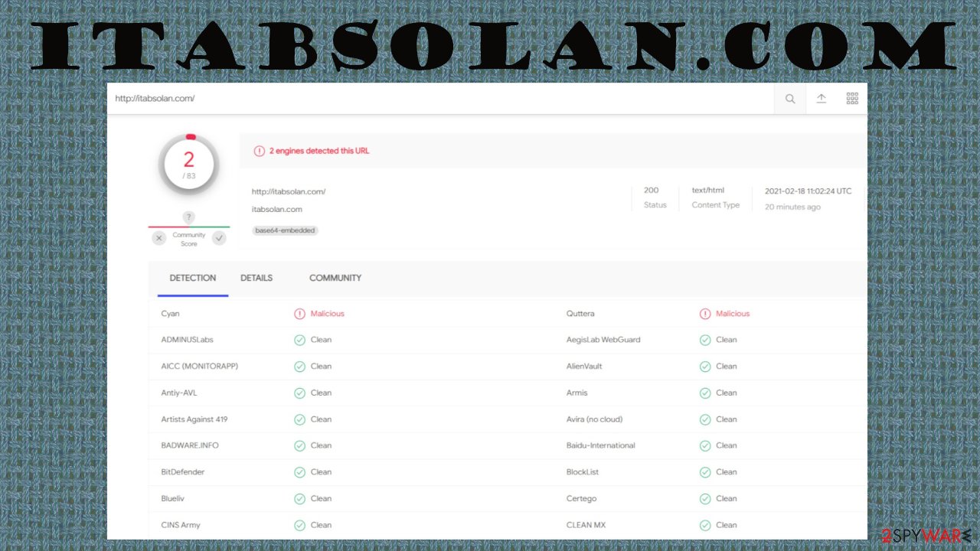
Task: Click Cyan's malicious warning icon
Action: click(300, 314)
